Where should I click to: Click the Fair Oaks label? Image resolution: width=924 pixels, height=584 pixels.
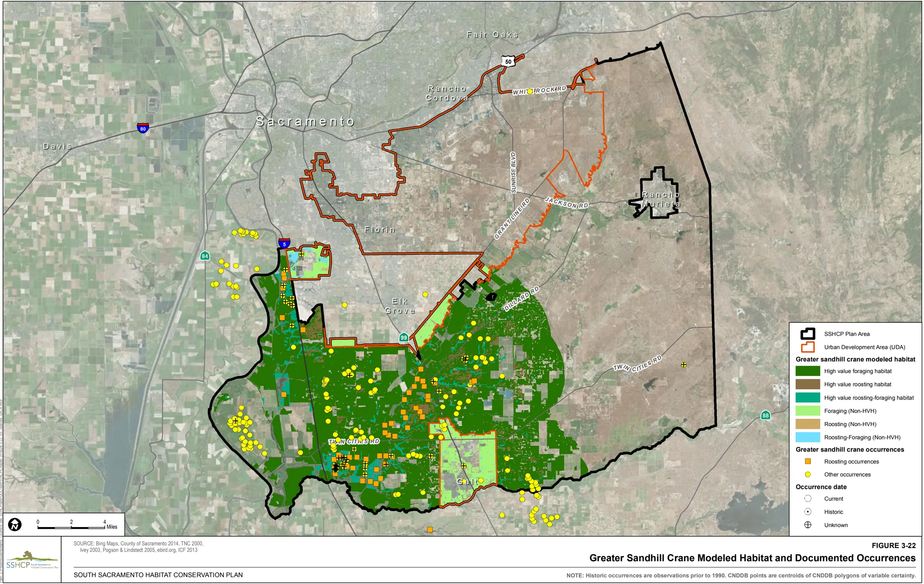pos(492,35)
